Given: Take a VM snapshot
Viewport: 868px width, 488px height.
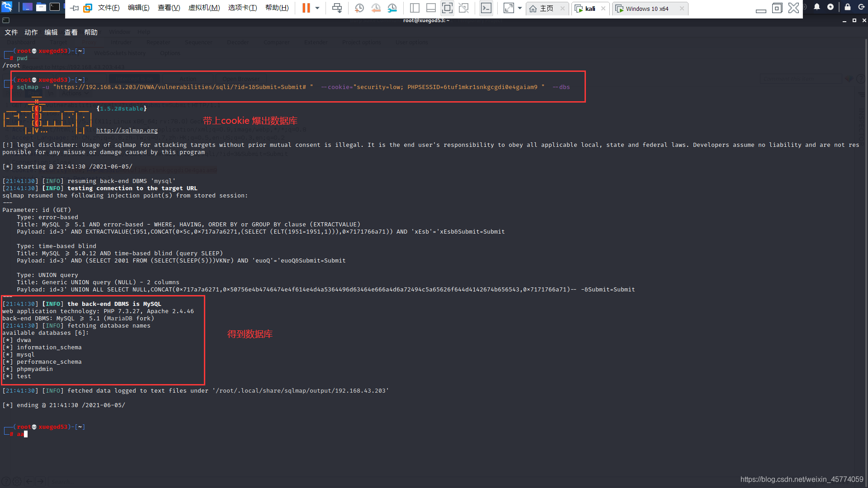Looking at the screenshot, I should (x=359, y=8).
